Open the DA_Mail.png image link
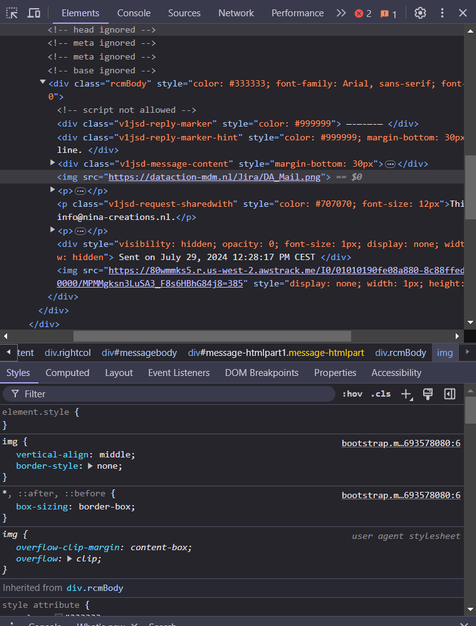476x626 pixels. tap(214, 177)
